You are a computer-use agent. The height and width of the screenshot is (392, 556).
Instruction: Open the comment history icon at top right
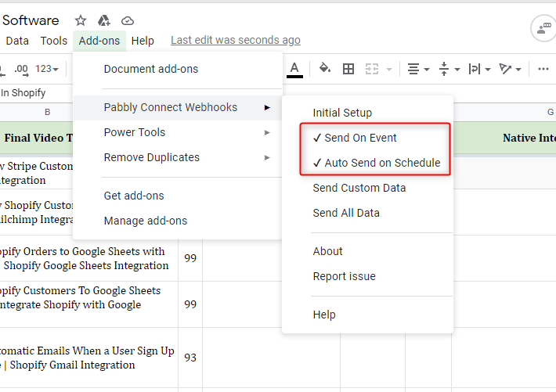click(x=543, y=28)
